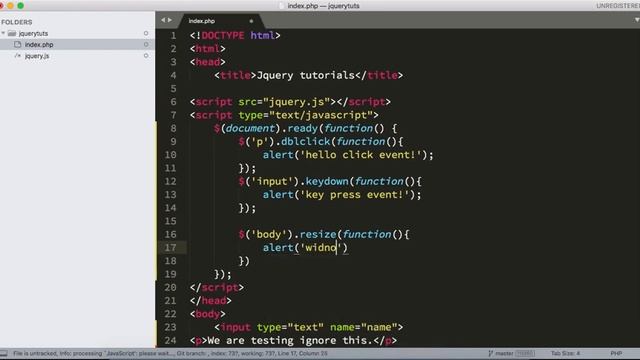The height and width of the screenshot is (360, 640).
Task: Click the resize method name
Action: point(318,234)
